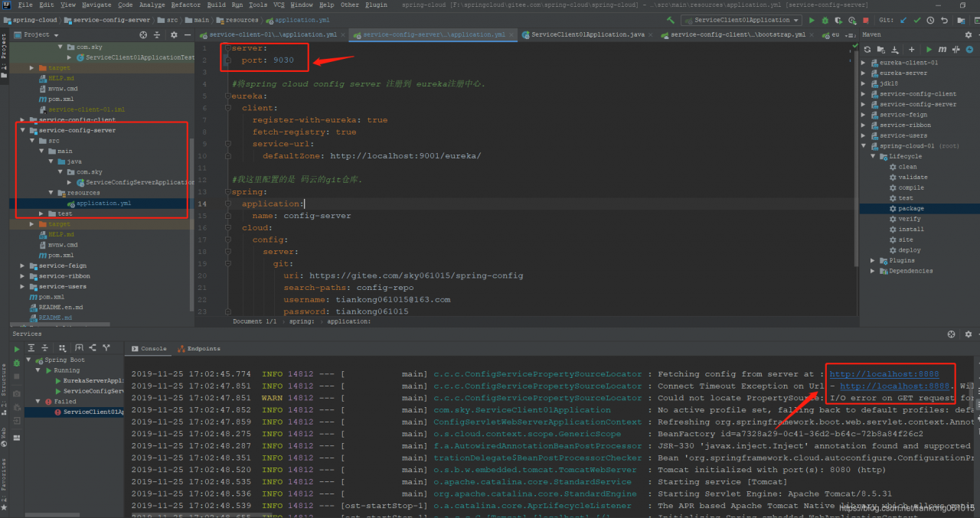Stop the running application with red square
Image resolution: width=980 pixels, height=518 pixels.
(x=866, y=20)
